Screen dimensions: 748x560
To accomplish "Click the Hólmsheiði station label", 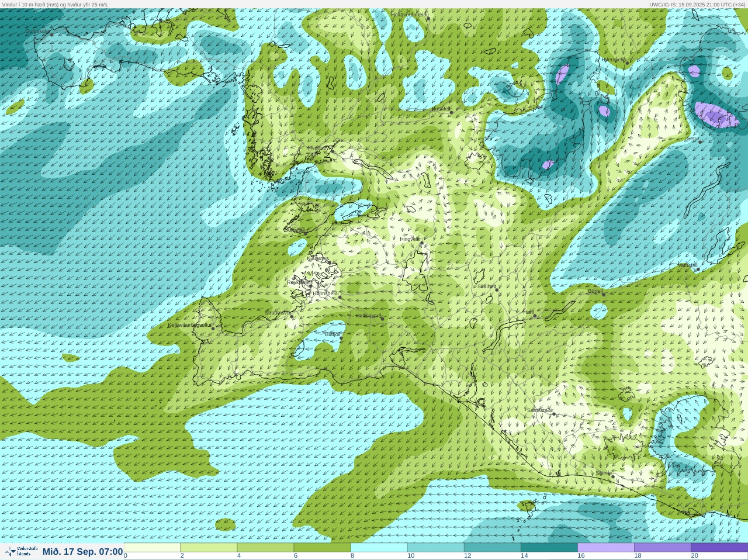I will [x=325, y=293].
